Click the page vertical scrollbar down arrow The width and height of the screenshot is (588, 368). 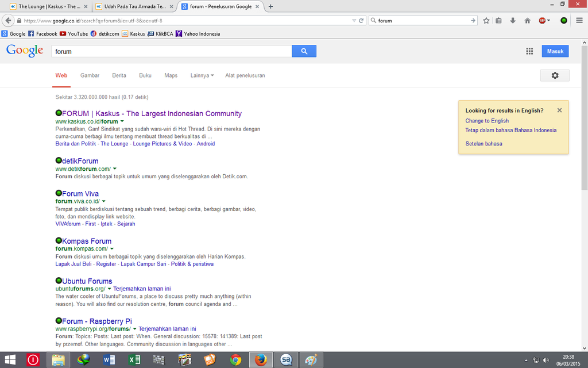point(585,348)
